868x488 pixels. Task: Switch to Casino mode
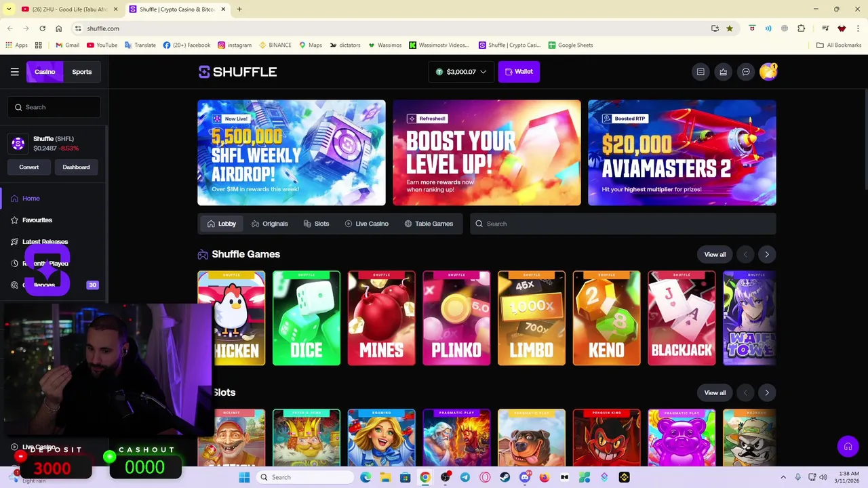pyautogui.click(x=45, y=72)
